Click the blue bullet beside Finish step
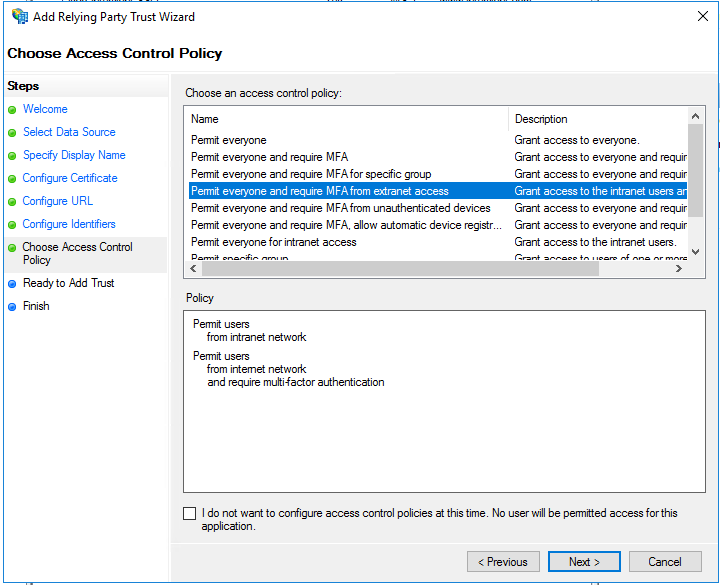 pos(12,307)
